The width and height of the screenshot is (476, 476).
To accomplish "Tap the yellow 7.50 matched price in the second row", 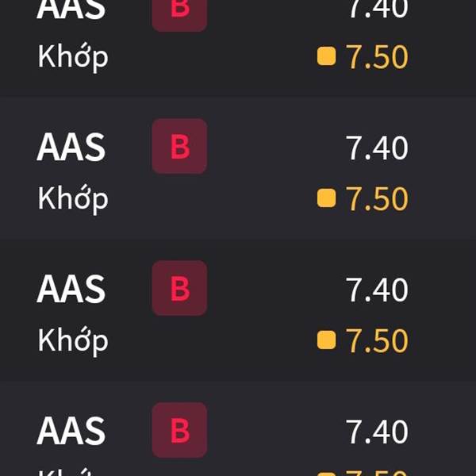I will 377,198.
